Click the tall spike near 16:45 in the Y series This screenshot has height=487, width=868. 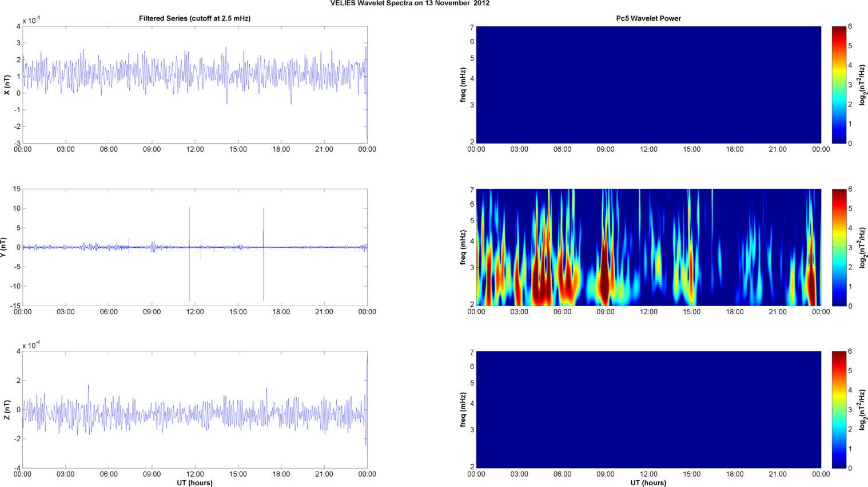[263, 254]
